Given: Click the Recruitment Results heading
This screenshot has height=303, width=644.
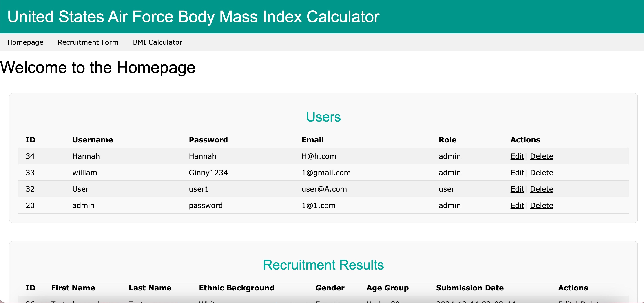Looking at the screenshot, I should (323, 265).
